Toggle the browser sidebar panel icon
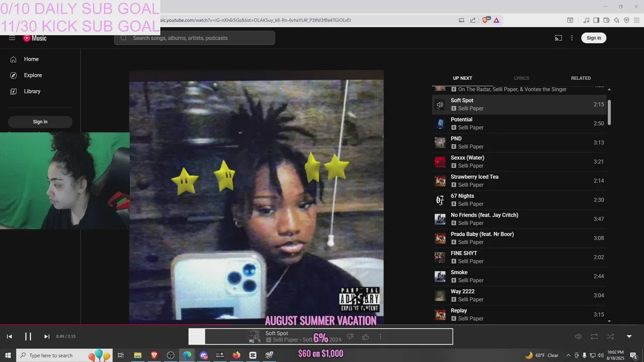644x362 pixels. pos(596,20)
